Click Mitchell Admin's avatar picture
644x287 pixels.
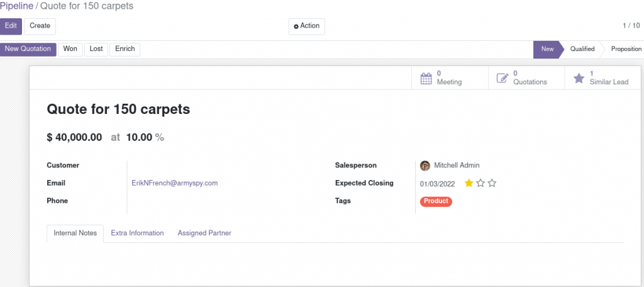(425, 166)
